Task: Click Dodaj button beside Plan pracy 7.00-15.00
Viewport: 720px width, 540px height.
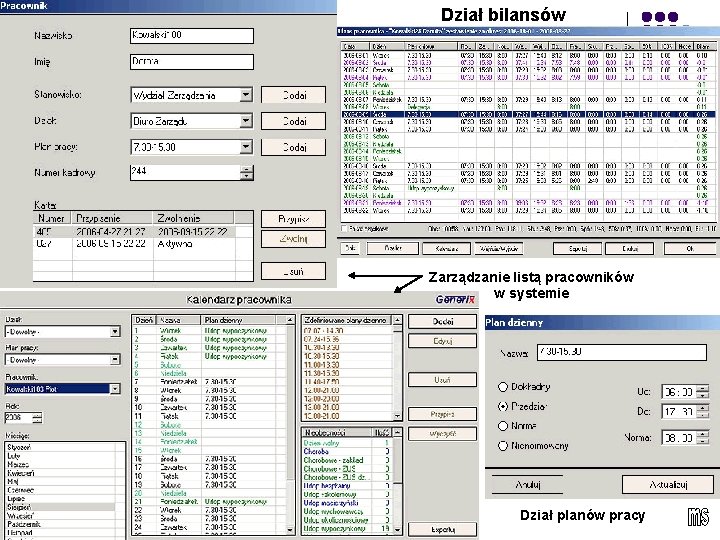Action: coord(293,147)
